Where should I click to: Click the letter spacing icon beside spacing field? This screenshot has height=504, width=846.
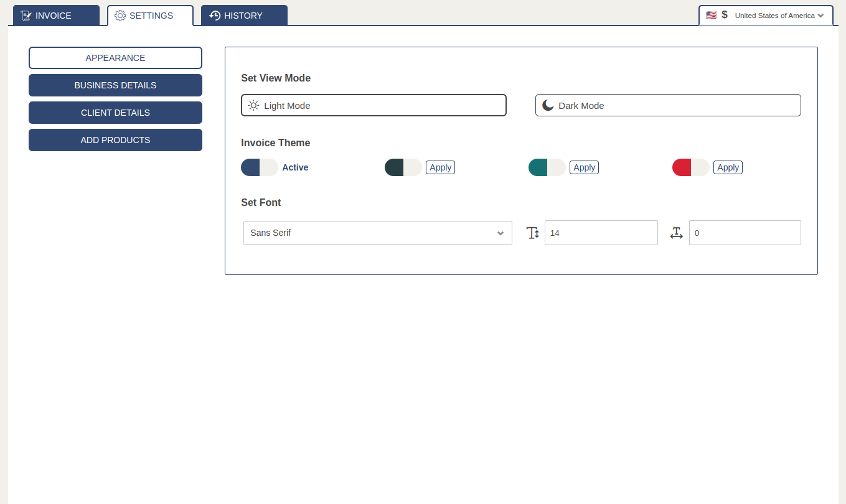click(677, 233)
